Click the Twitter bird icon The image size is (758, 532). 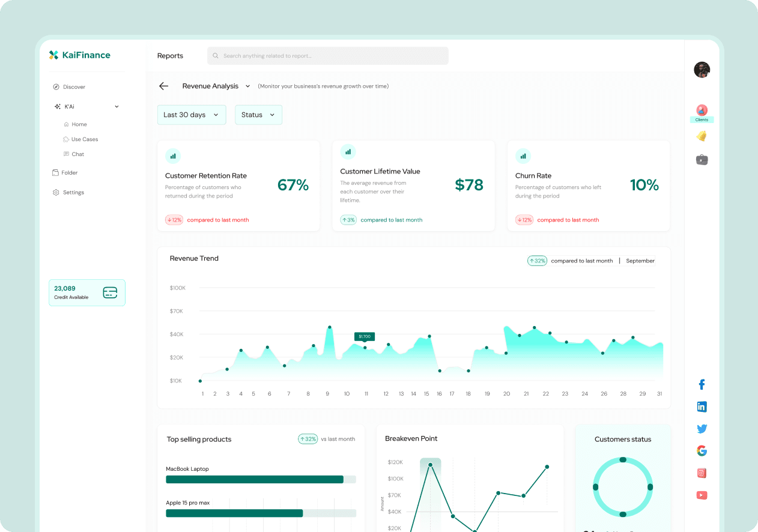[x=702, y=429]
